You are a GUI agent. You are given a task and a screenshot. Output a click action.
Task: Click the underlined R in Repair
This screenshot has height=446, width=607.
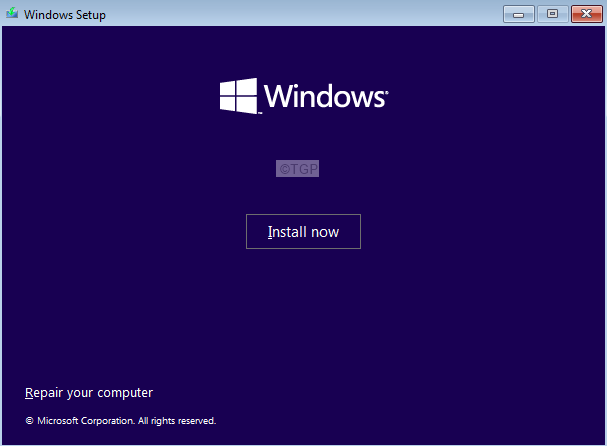click(x=29, y=393)
